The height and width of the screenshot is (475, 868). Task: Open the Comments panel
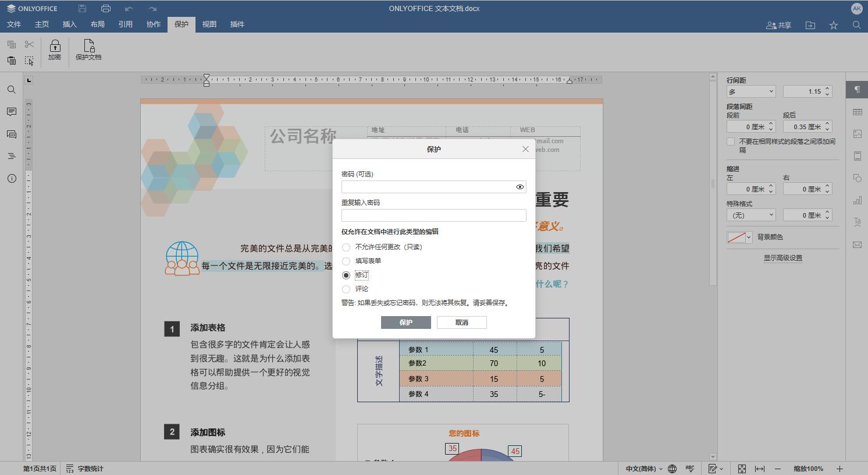coord(11,112)
